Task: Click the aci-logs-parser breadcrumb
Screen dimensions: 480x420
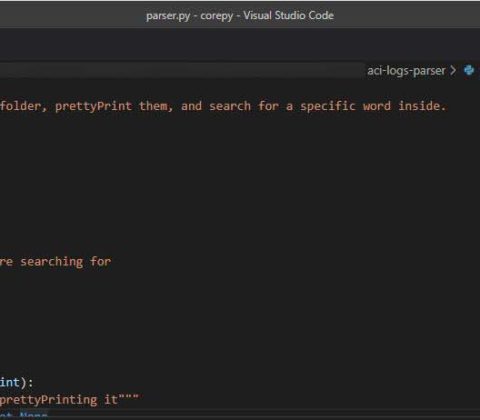Action: click(x=406, y=71)
